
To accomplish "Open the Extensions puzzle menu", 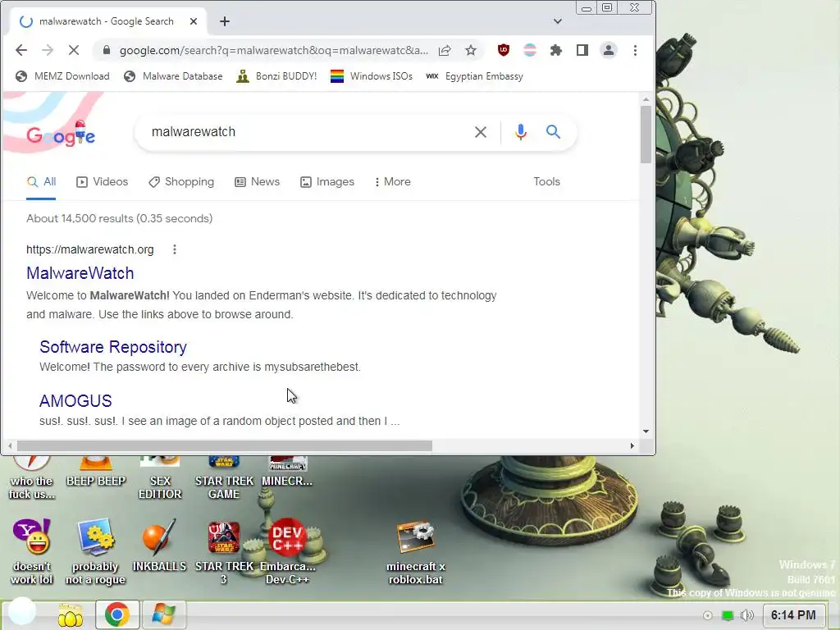I will coord(556,50).
